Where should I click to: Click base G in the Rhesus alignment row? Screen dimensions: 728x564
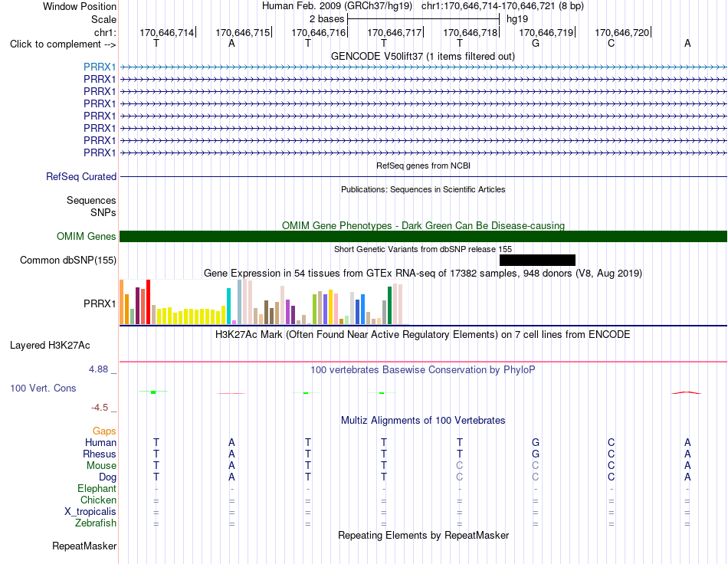[536, 454]
